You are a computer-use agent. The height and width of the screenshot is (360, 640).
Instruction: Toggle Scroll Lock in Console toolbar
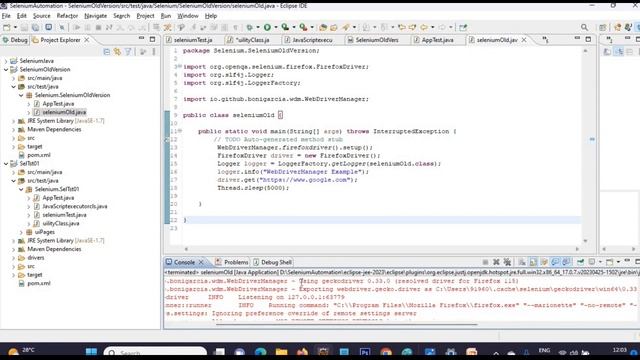pos(533,262)
